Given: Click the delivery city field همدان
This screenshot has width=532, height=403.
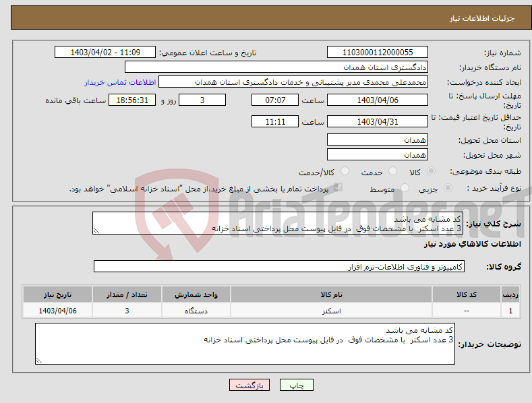Looking at the screenshot, I should (378, 155).
